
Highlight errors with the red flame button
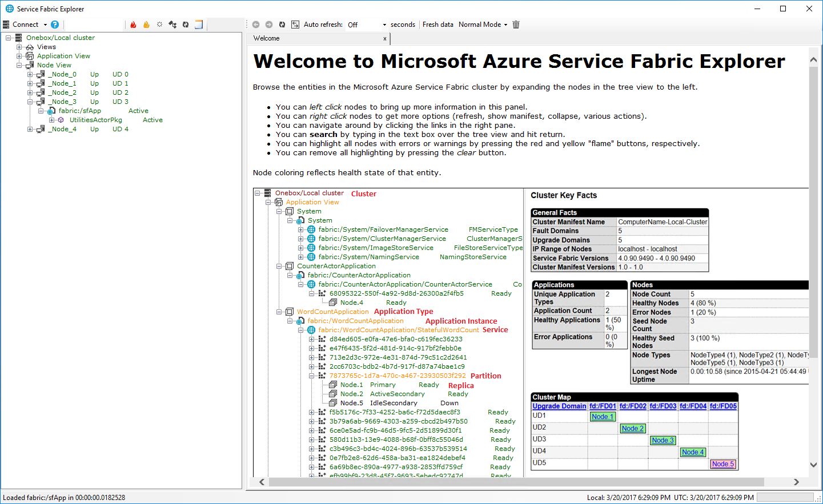pyautogui.click(x=133, y=25)
